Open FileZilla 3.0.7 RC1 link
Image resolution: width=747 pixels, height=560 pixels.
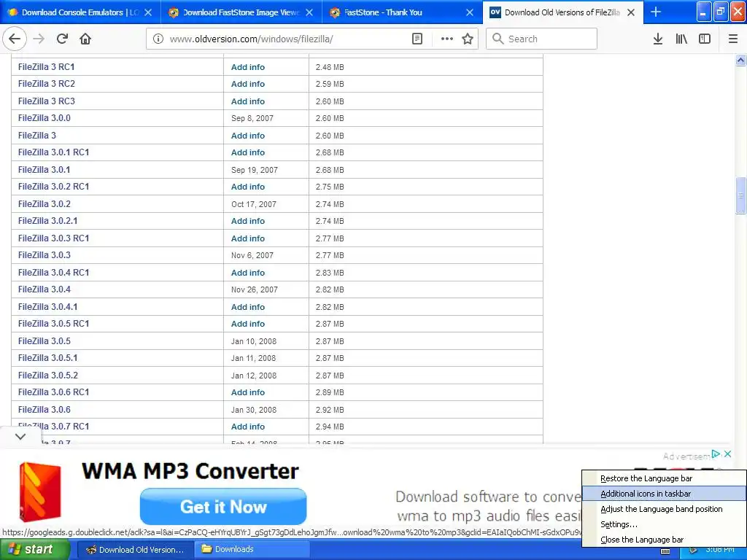pyautogui.click(x=53, y=426)
